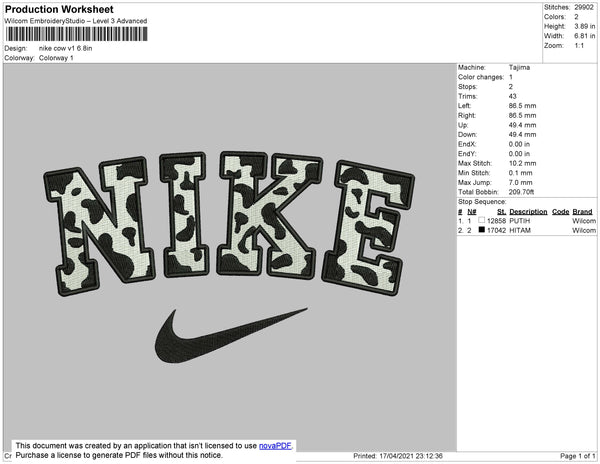Viewport: 600px width, 464px height.
Task: Click the 'Right:' label
Action: coord(466,115)
